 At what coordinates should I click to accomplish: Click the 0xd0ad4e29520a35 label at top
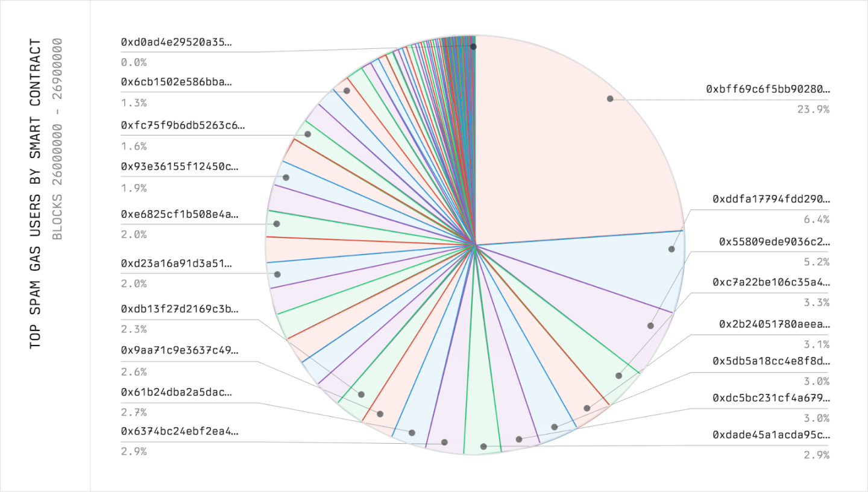tap(176, 42)
